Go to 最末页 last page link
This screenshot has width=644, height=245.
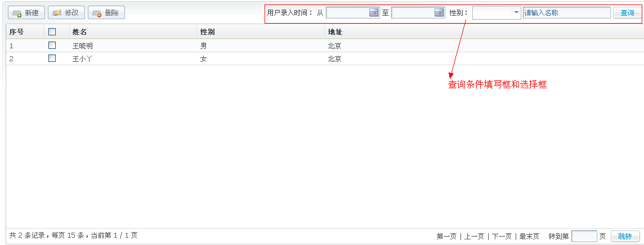tap(529, 237)
